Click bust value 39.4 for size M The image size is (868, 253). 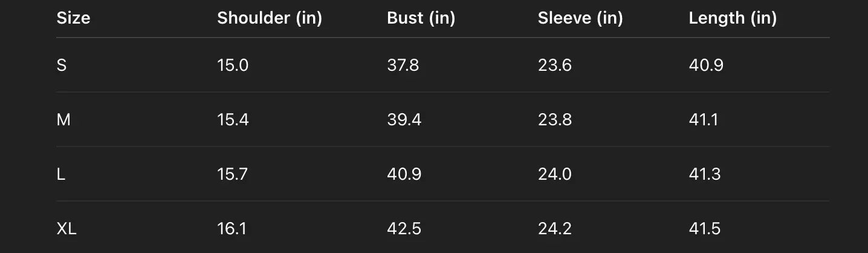pos(404,120)
